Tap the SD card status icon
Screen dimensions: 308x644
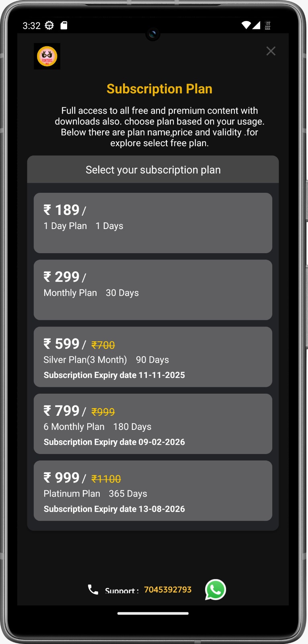[x=64, y=25]
